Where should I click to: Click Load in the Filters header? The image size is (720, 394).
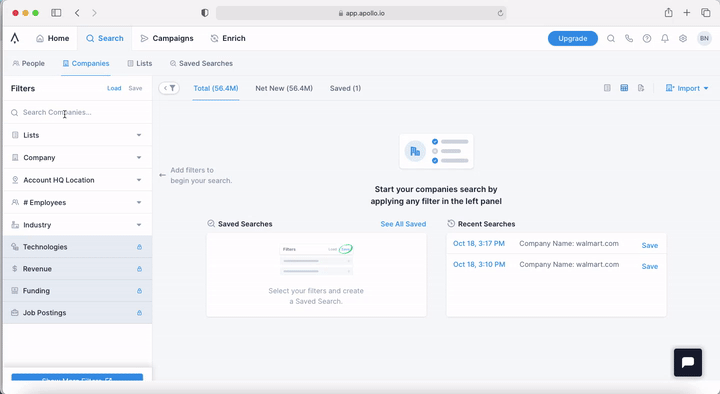tap(114, 88)
